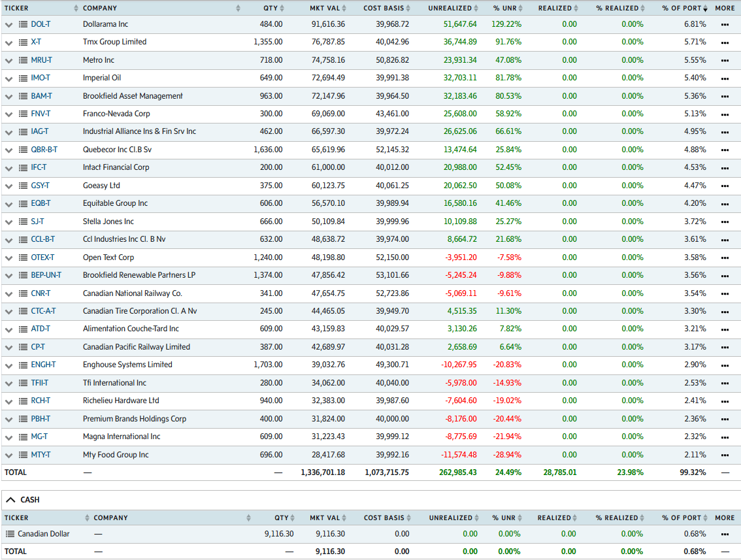Open more options for Open Text Corp

[x=725, y=258]
